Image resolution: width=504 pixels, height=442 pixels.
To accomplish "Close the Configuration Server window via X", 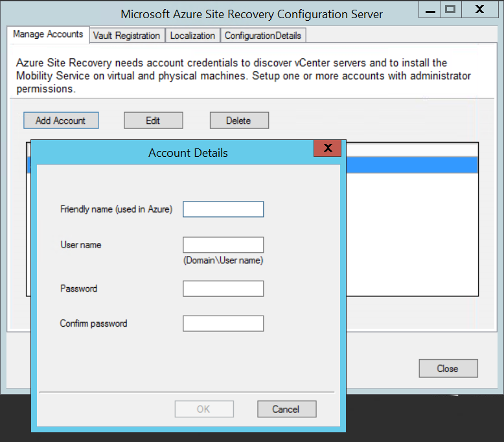I will (x=479, y=10).
